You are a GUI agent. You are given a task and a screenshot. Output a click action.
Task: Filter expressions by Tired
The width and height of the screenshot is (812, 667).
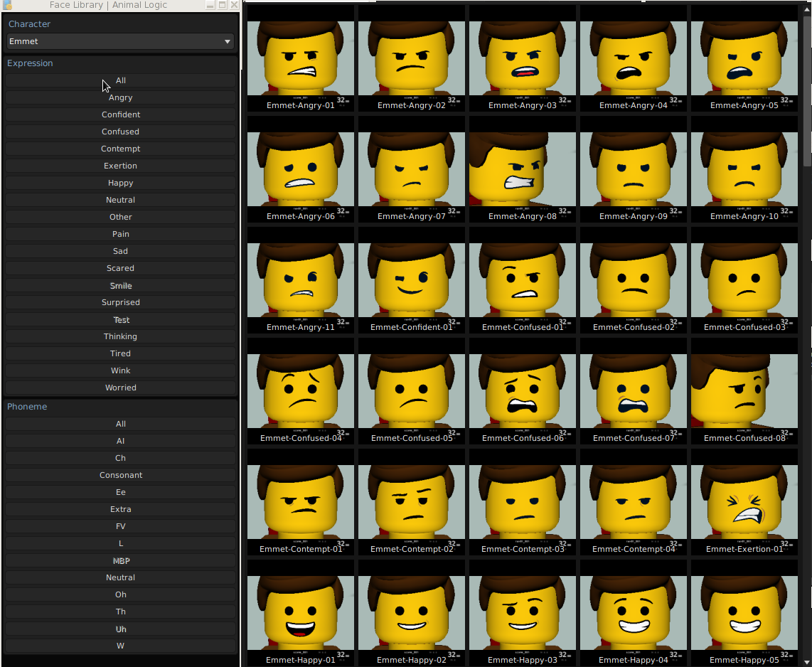[120, 353]
